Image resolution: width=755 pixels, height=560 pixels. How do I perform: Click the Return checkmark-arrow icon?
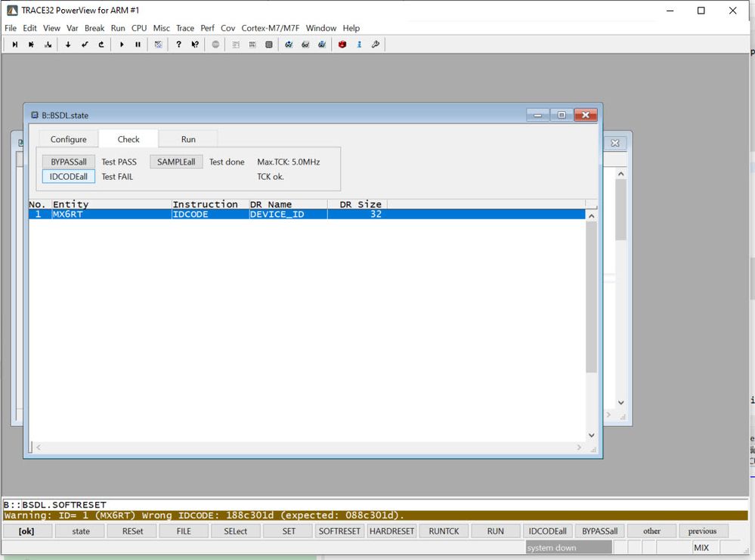pos(85,45)
